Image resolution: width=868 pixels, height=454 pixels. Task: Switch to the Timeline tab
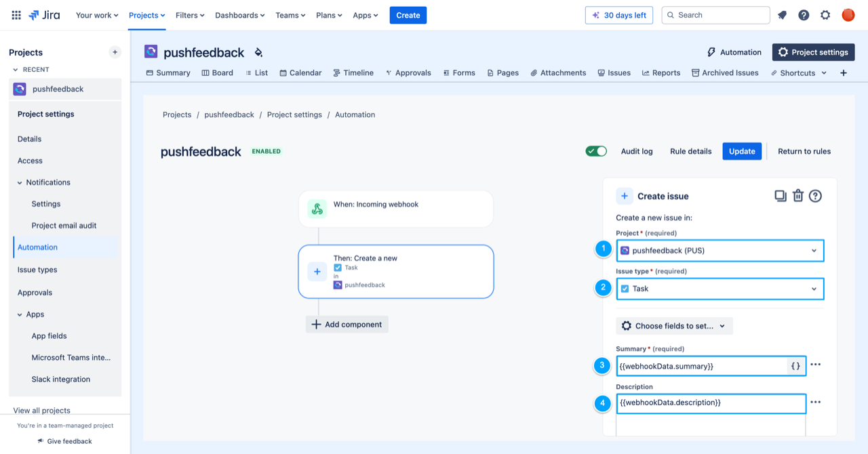click(353, 73)
